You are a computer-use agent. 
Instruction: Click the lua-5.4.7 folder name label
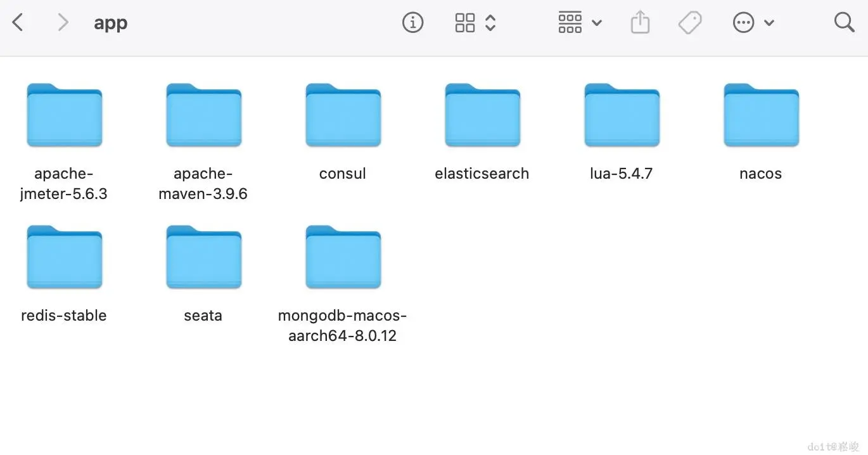point(621,174)
